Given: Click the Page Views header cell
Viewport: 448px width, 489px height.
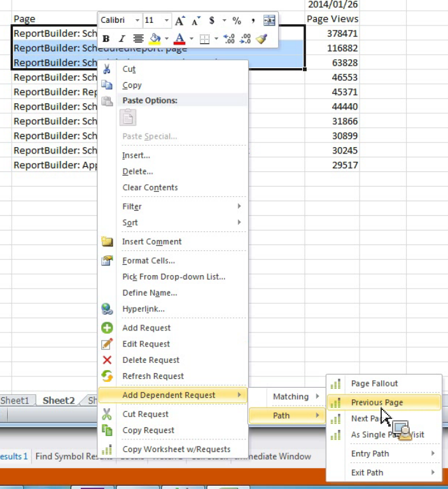Looking at the screenshot, I should pos(332,18).
